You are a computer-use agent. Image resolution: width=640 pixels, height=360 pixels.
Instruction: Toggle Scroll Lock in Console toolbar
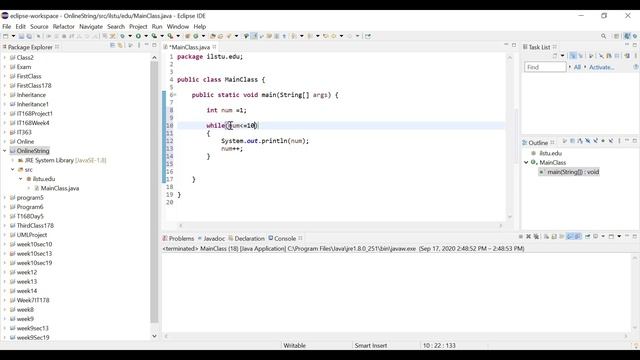(554, 236)
